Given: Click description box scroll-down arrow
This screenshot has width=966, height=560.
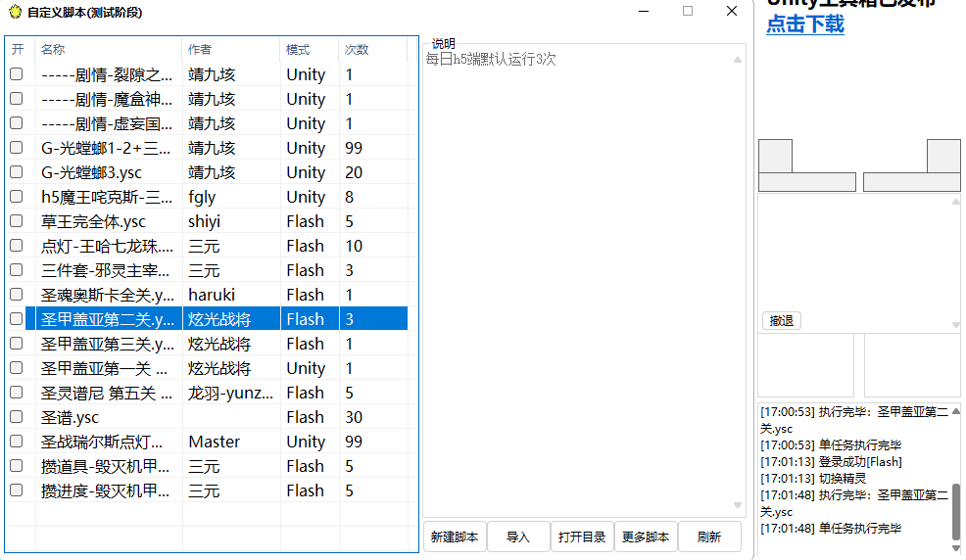Looking at the screenshot, I should coord(738,505).
